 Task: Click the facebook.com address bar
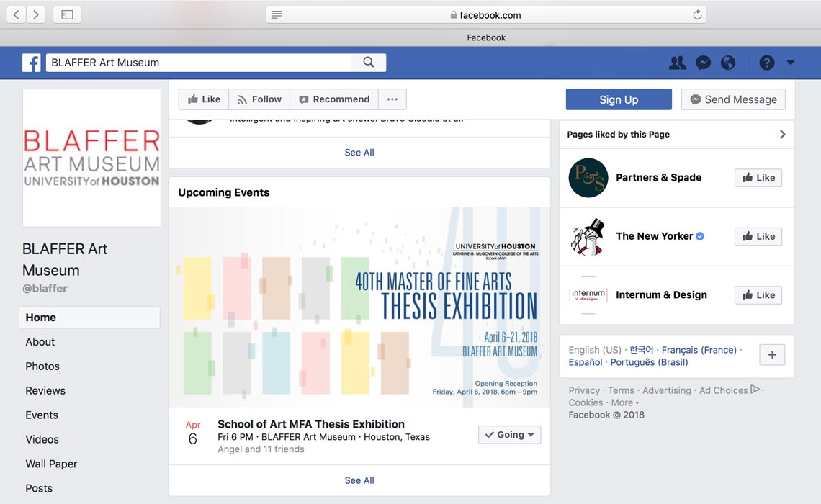pyautogui.click(x=486, y=14)
